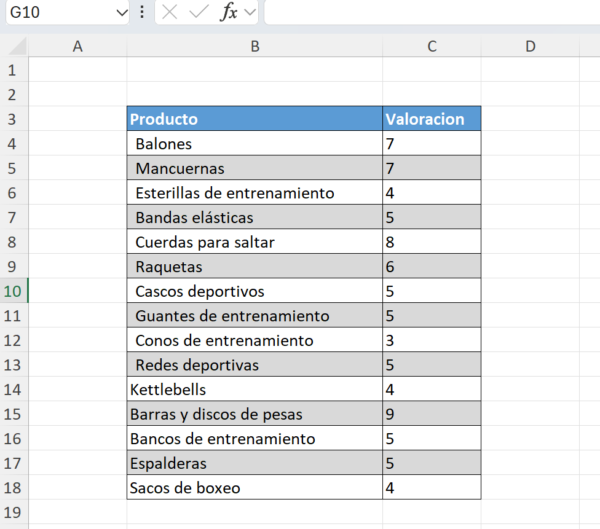Select column A header
The height and width of the screenshot is (529, 600).
point(78,46)
